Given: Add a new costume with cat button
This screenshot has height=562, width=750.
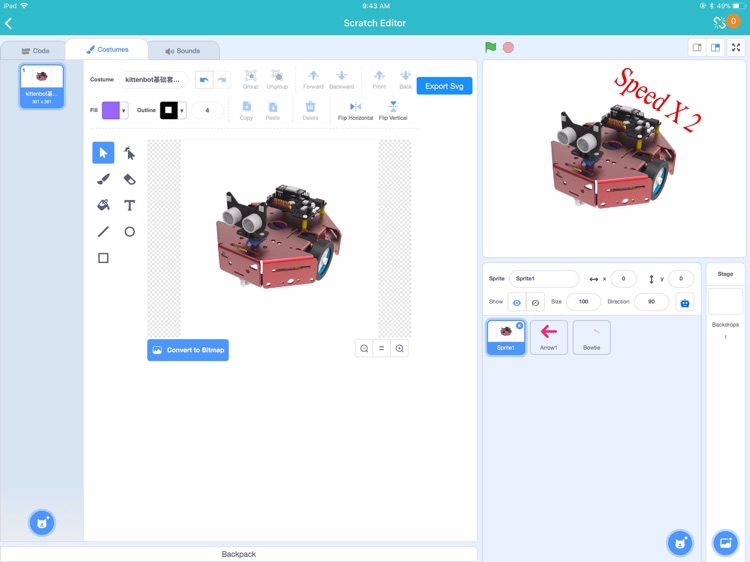Looking at the screenshot, I should 42,523.
